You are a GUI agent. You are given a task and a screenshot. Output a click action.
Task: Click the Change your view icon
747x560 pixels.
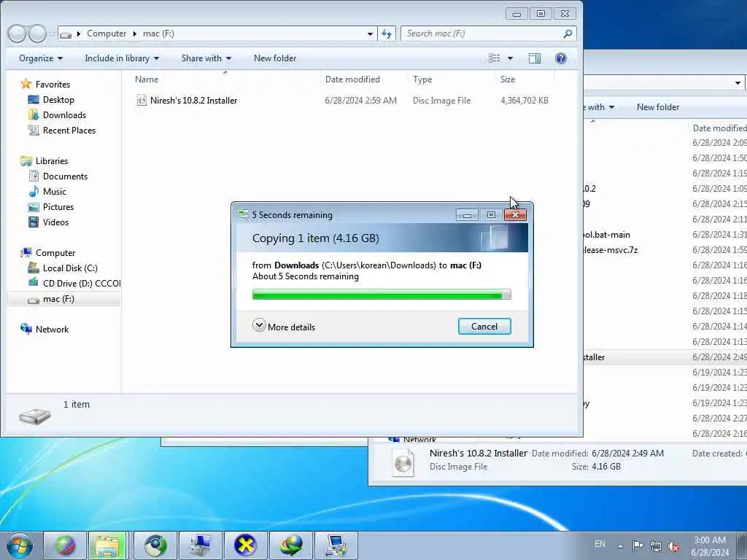pos(495,58)
